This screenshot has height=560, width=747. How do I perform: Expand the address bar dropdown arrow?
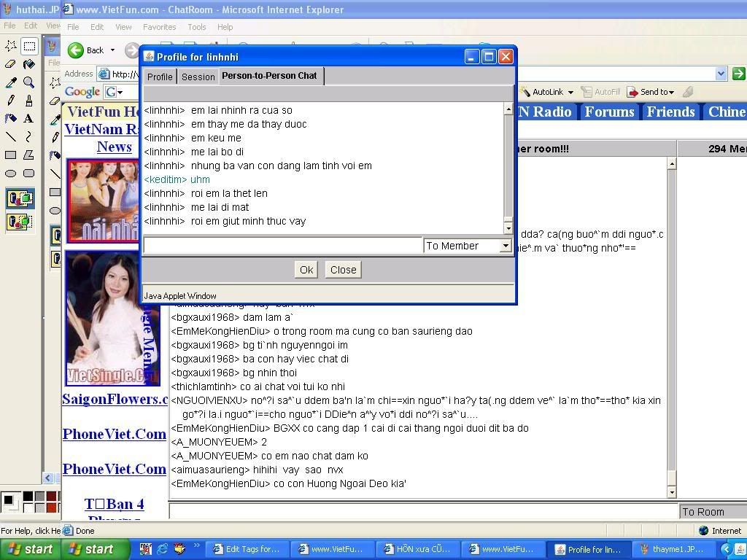click(721, 74)
